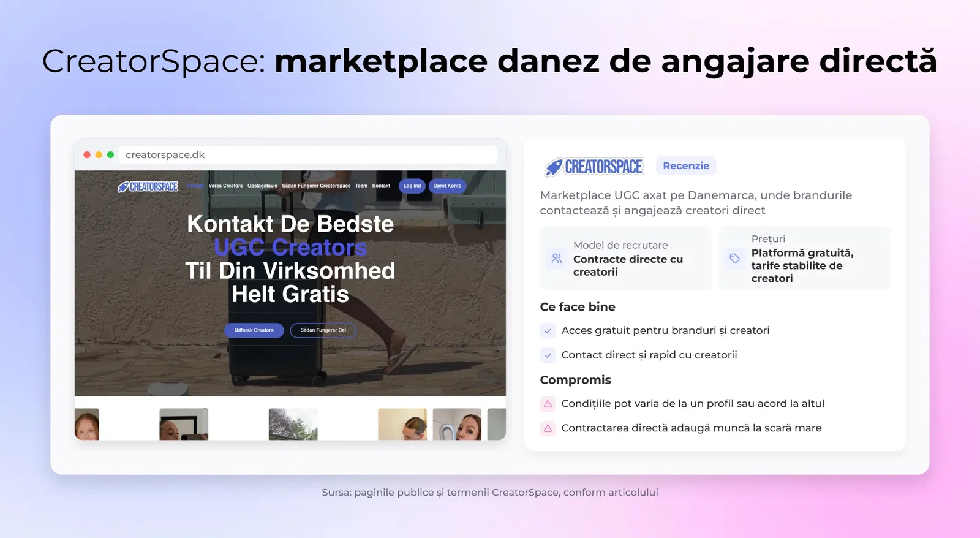Screen dimensions: 980x538
Task: Go to Opslagstavle in the navbar
Action: click(x=262, y=186)
